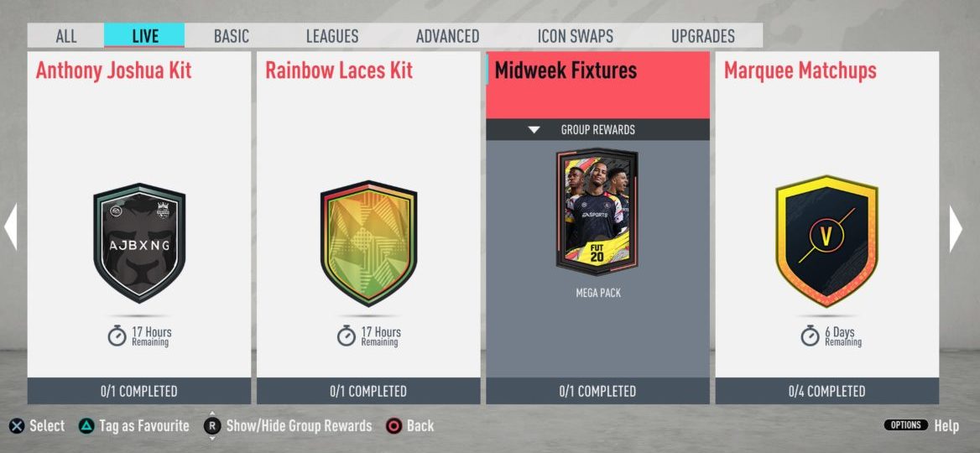Click the R stick Show/Hide Group Rewards icon

[x=212, y=426]
